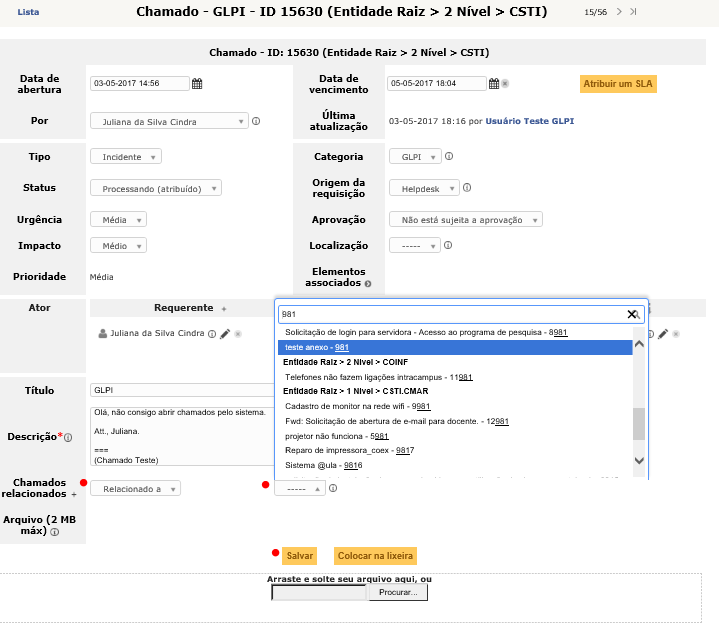Open the Urgência dropdown

tap(118, 220)
